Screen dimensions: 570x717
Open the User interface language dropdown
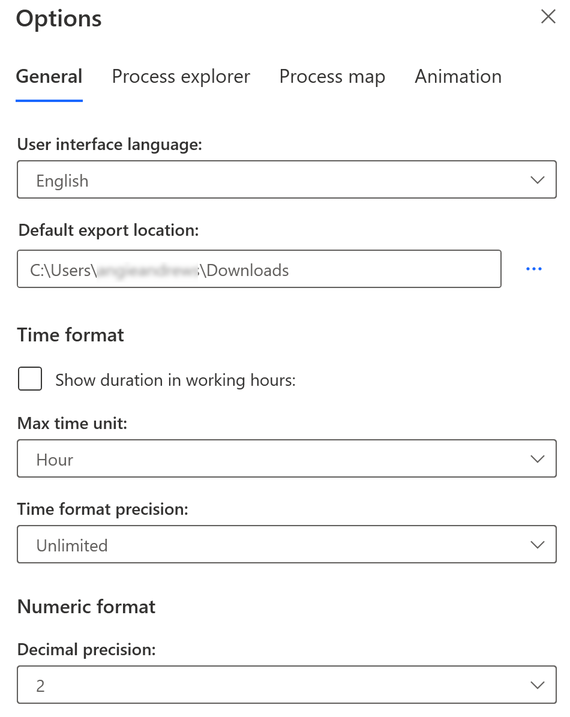(287, 180)
